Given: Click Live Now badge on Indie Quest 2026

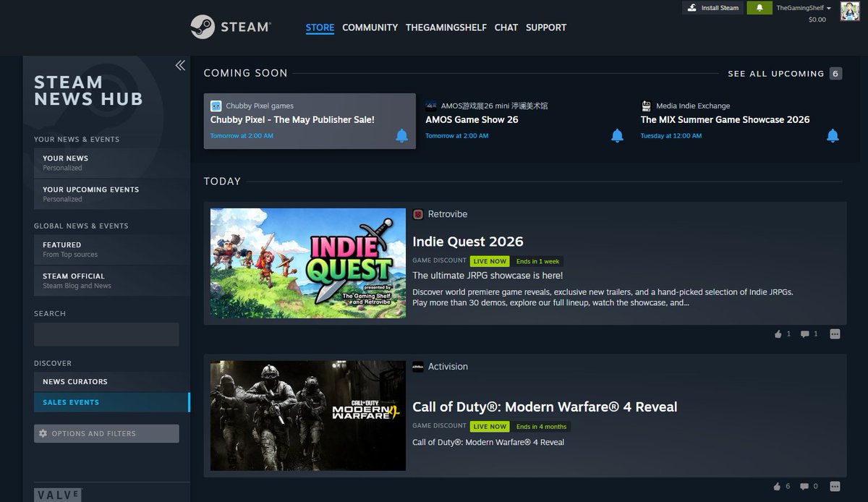Looking at the screenshot, I should (x=490, y=261).
